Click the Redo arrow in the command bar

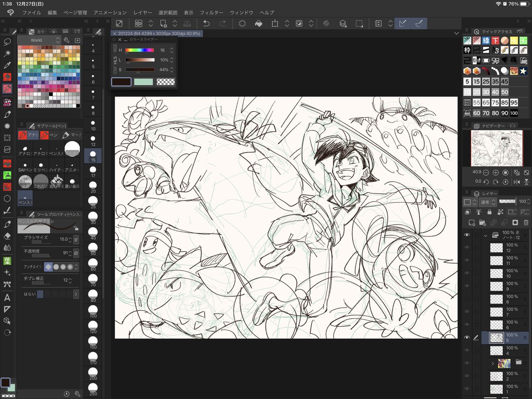coord(223,24)
